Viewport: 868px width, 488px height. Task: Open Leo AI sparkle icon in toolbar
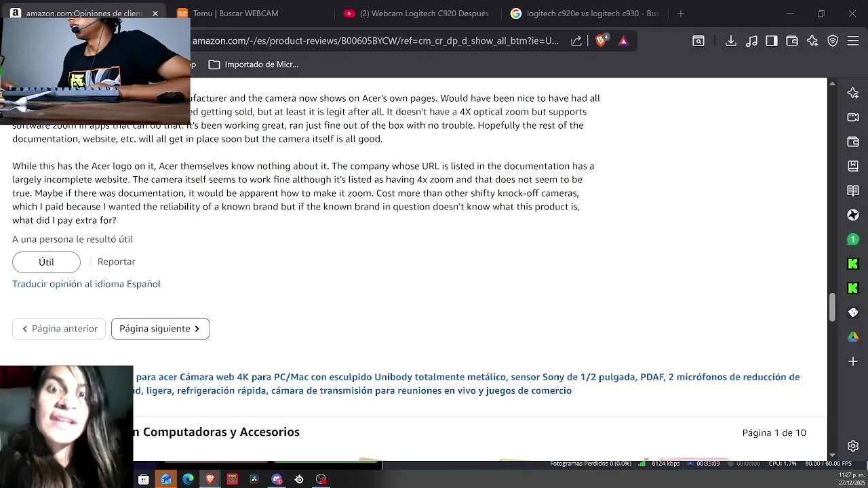(812, 41)
